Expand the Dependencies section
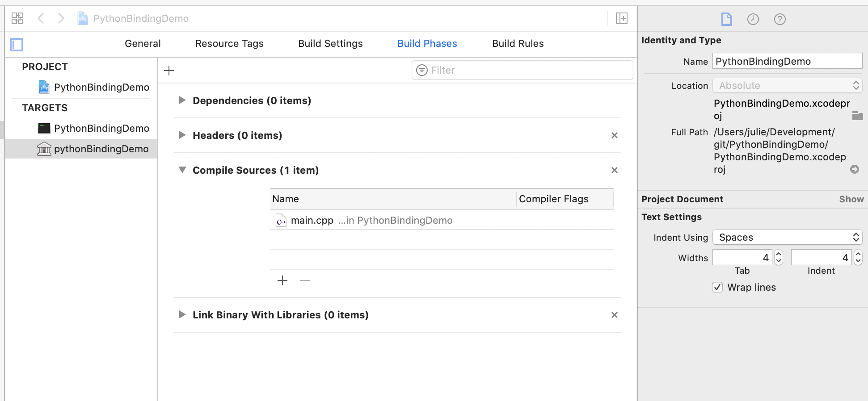This screenshot has height=401, width=868. [x=182, y=100]
